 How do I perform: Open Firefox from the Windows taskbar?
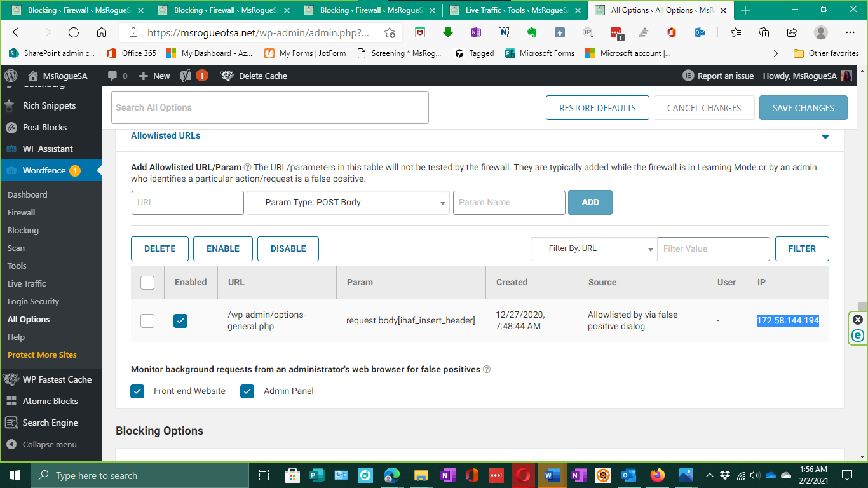click(657, 475)
